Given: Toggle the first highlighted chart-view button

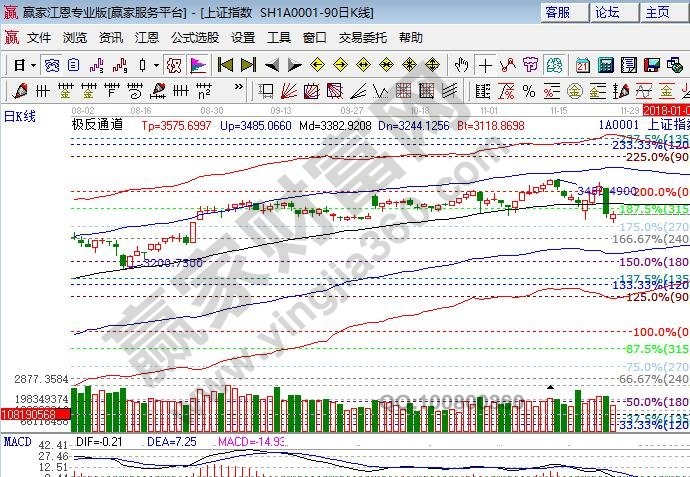Looking at the screenshot, I should tap(50, 65).
